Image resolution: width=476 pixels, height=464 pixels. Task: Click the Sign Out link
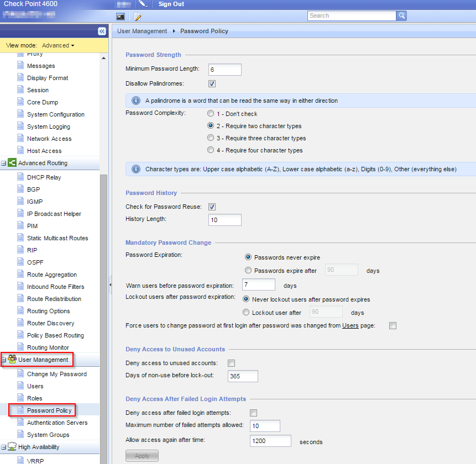click(171, 4)
